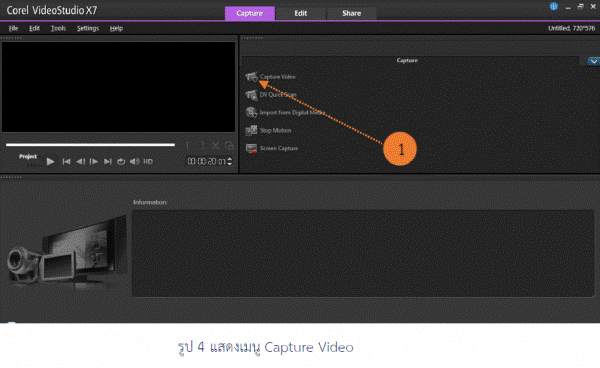Click the Split Clip scissors icon
This screenshot has width=600, height=368.
pyautogui.click(x=215, y=146)
